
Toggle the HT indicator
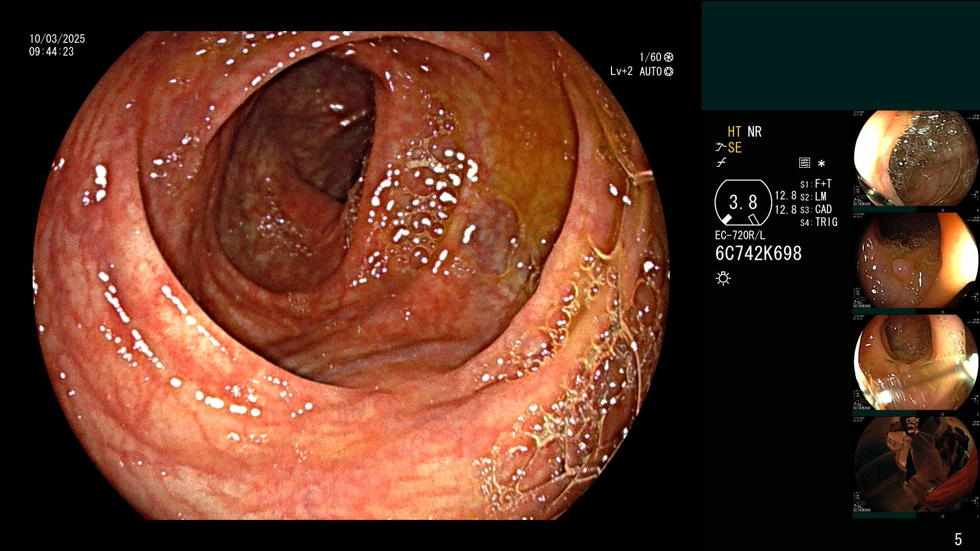click(x=734, y=132)
